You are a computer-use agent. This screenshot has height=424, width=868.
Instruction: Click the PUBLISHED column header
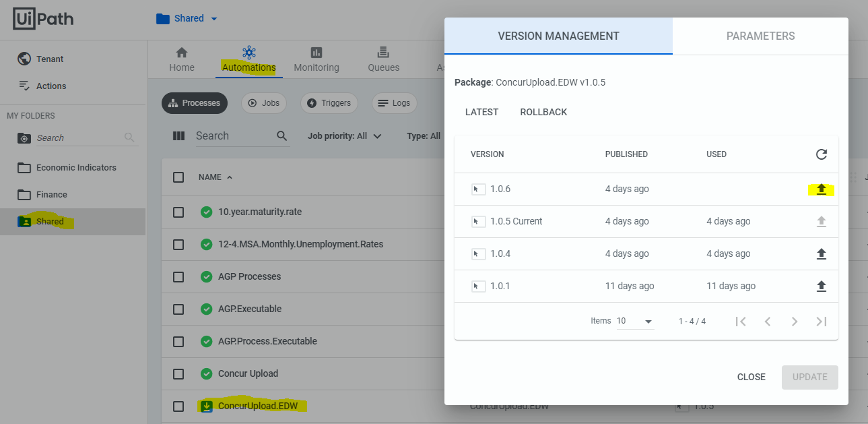(626, 154)
